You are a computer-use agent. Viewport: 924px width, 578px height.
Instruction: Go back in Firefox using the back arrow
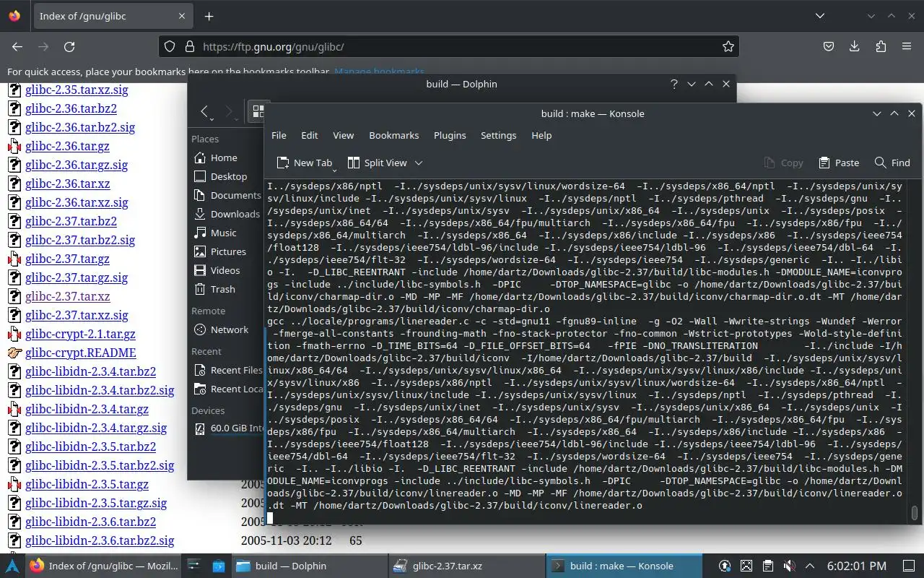[x=17, y=46]
